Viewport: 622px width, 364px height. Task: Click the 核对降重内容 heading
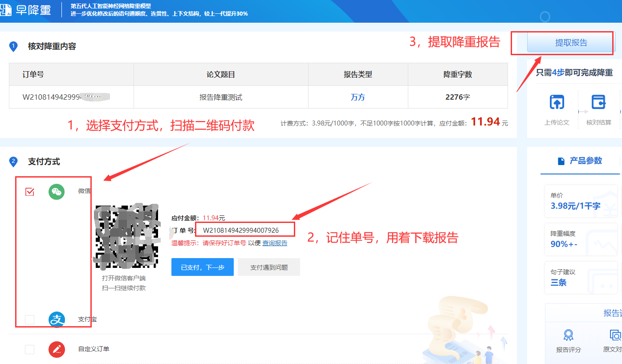pyautogui.click(x=52, y=46)
